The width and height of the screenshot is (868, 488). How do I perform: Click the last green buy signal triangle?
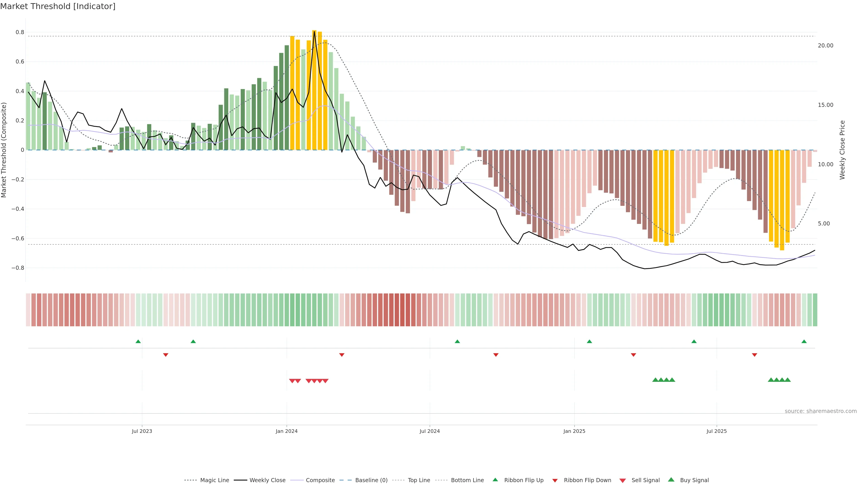coord(788,380)
